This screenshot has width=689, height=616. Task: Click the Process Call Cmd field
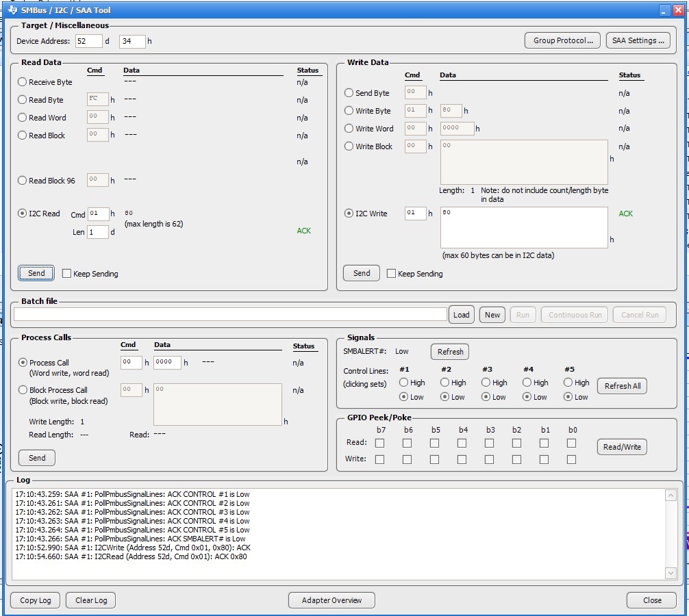[x=131, y=362]
